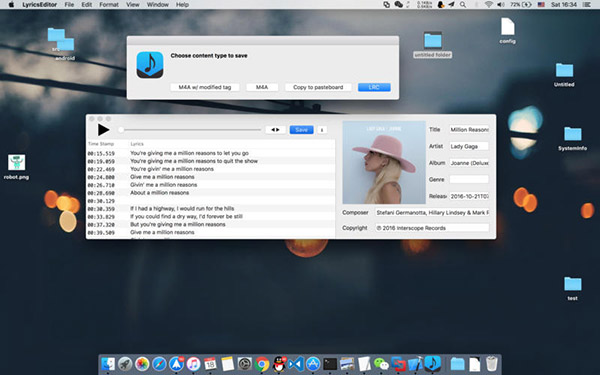This screenshot has width=600, height=375.
Task: Open the Format menu
Action: pos(109,5)
